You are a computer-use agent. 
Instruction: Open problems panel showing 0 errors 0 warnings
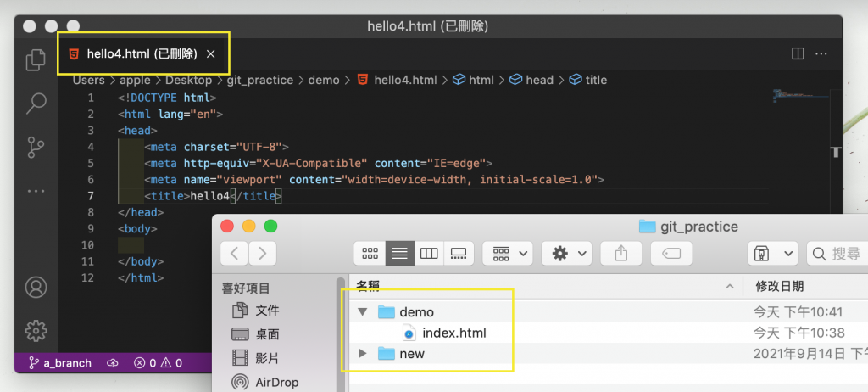click(159, 363)
